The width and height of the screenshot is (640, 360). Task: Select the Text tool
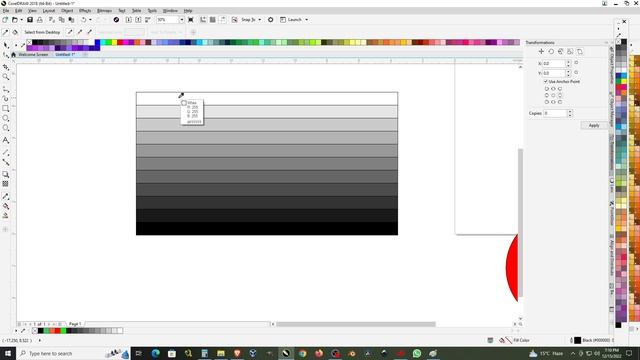coord(6,140)
